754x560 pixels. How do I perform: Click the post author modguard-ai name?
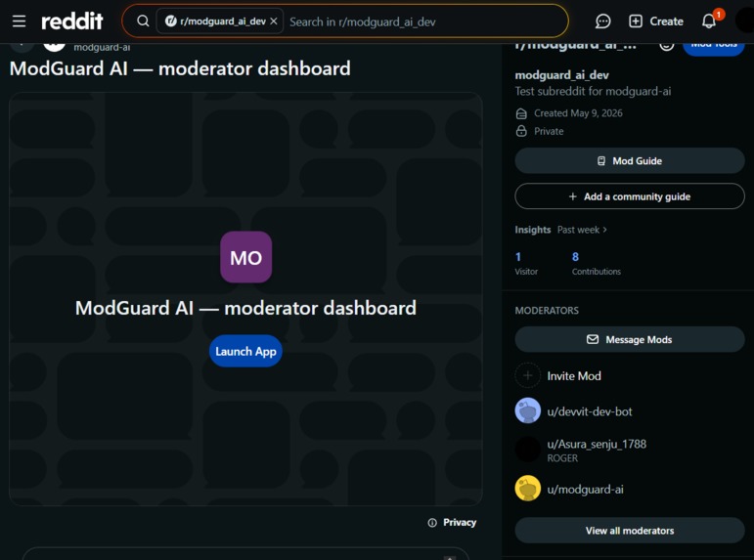point(102,48)
